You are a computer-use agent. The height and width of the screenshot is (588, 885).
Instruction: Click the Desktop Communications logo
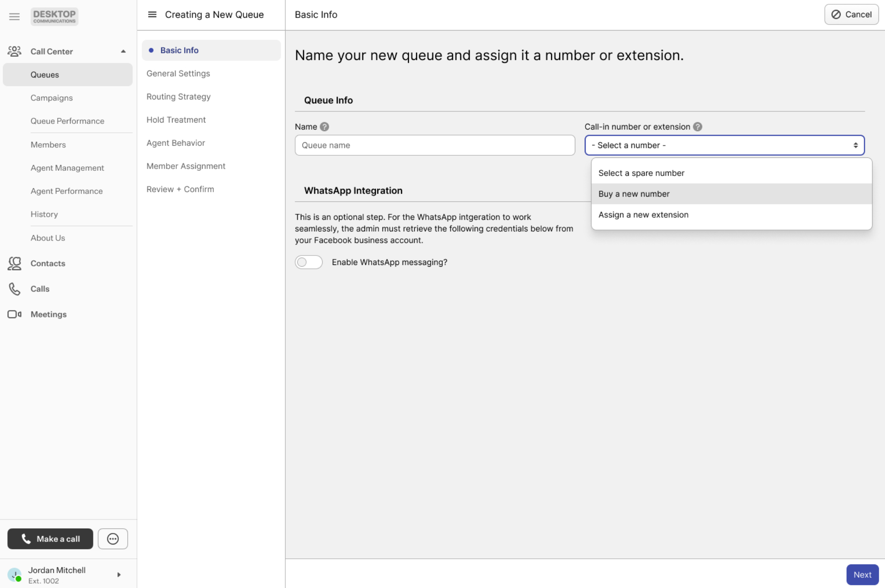54,16
